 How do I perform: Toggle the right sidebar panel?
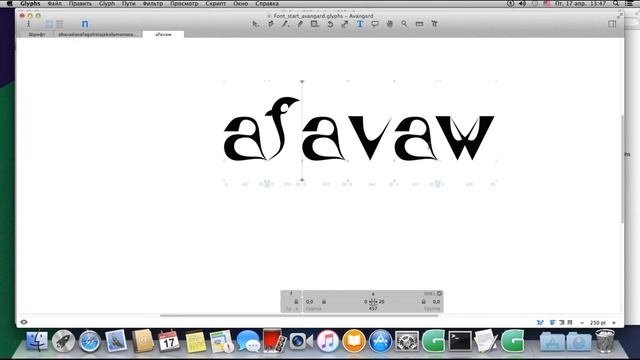point(612,24)
